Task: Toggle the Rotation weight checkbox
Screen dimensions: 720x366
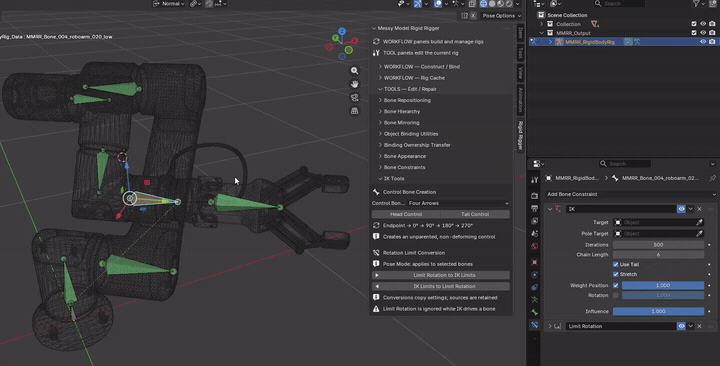Action: point(616,295)
